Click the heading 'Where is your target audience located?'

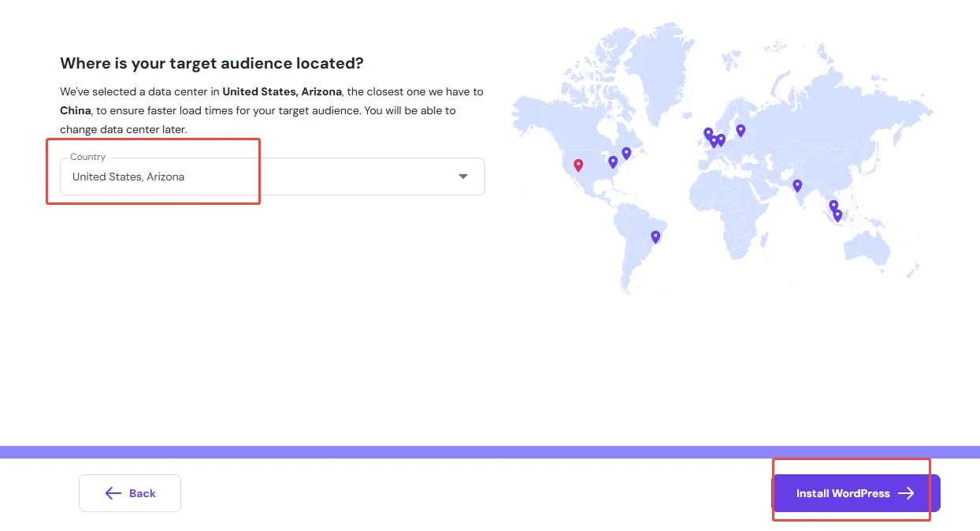pyautogui.click(x=212, y=63)
